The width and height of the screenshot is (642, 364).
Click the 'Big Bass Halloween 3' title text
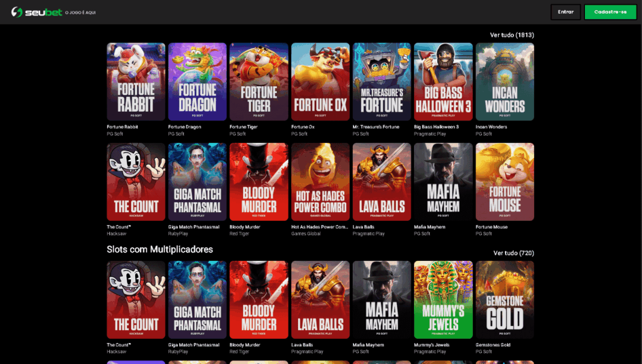[436, 127]
